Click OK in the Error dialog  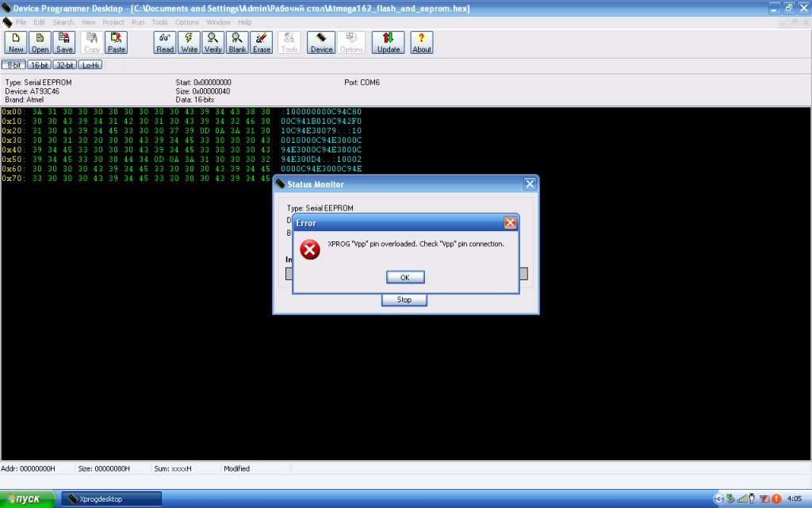point(405,277)
